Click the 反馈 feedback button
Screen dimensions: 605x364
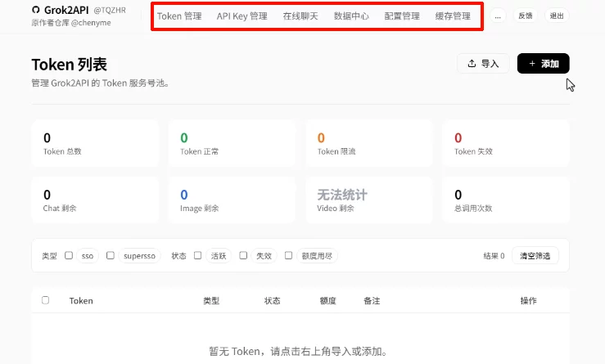click(x=525, y=16)
